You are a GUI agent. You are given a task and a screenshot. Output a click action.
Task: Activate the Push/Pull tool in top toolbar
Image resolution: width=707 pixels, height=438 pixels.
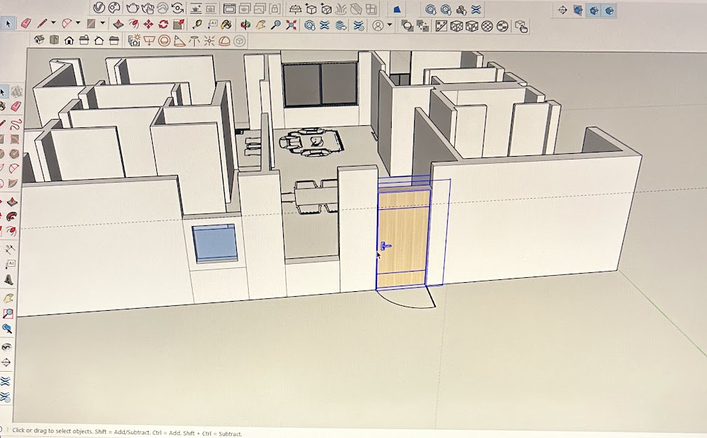point(118,24)
